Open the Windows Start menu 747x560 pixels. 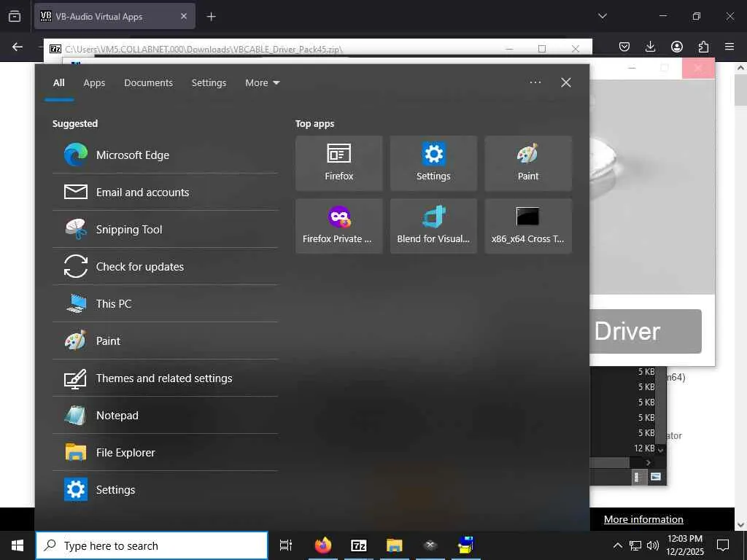point(18,545)
